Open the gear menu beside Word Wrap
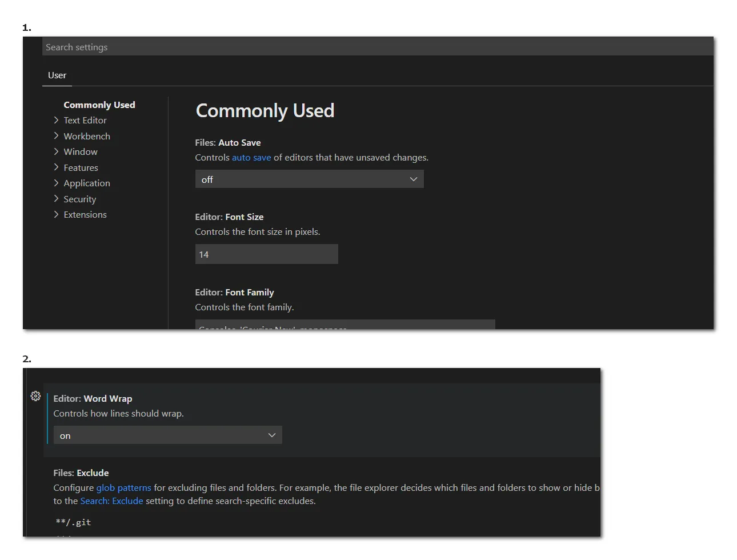This screenshot has height=560, width=737. (x=35, y=396)
